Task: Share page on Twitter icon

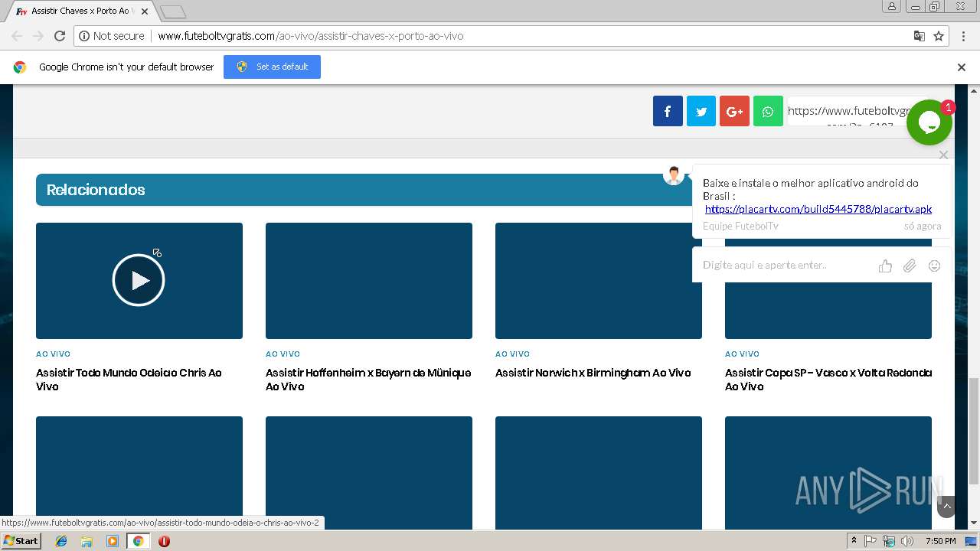Action: point(701,111)
